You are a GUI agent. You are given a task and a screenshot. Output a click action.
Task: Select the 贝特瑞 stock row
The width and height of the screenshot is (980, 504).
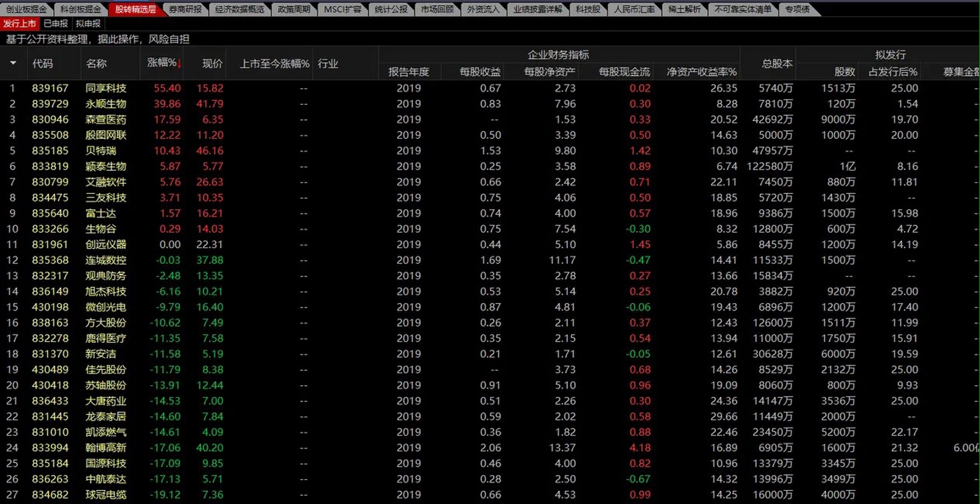tap(101, 151)
